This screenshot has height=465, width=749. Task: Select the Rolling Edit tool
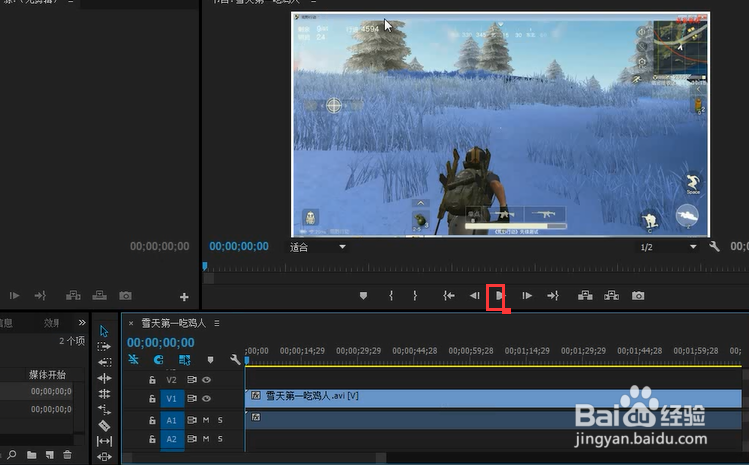coord(104,394)
